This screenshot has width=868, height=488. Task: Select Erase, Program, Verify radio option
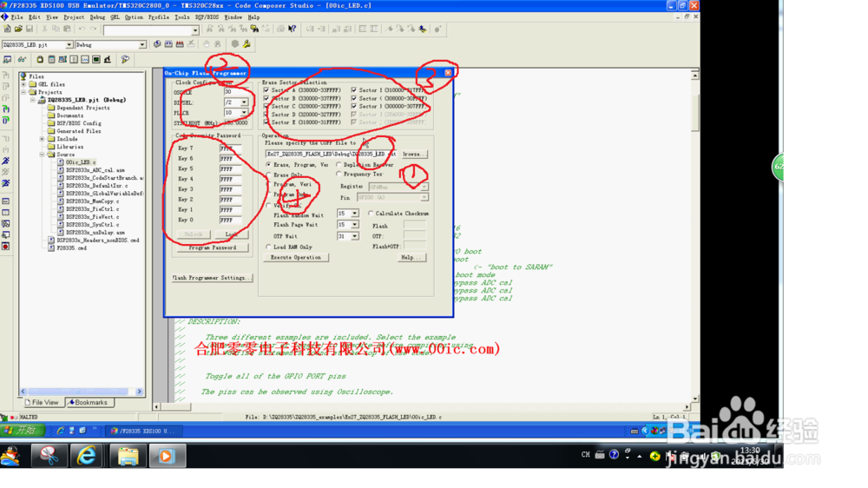click(x=268, y=164)
